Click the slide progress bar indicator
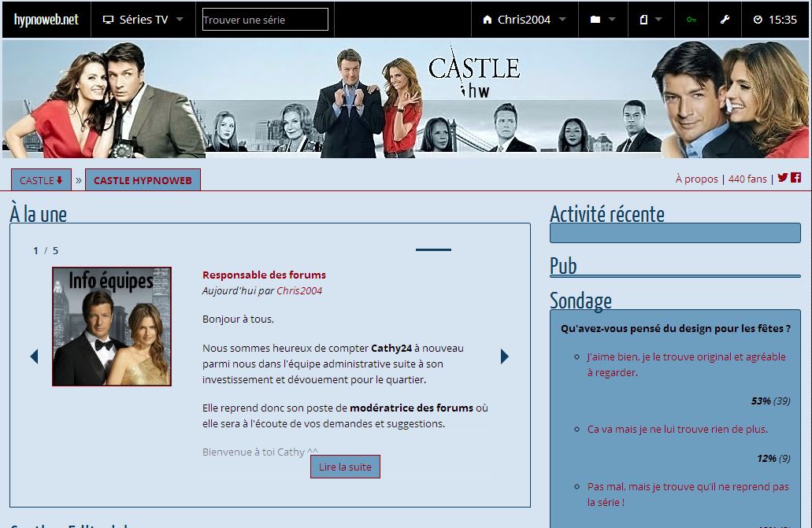 (433, 249)
